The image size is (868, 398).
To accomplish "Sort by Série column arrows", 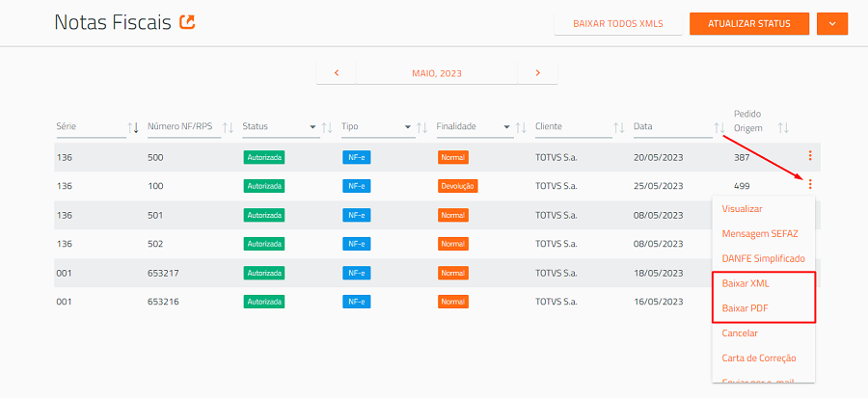I will point(133,128).
